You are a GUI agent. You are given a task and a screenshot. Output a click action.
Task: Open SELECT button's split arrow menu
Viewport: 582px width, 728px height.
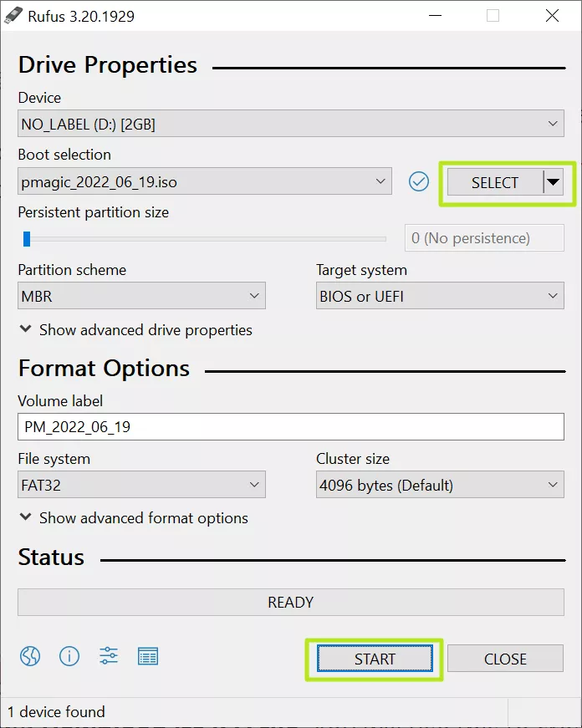point(554,182)
